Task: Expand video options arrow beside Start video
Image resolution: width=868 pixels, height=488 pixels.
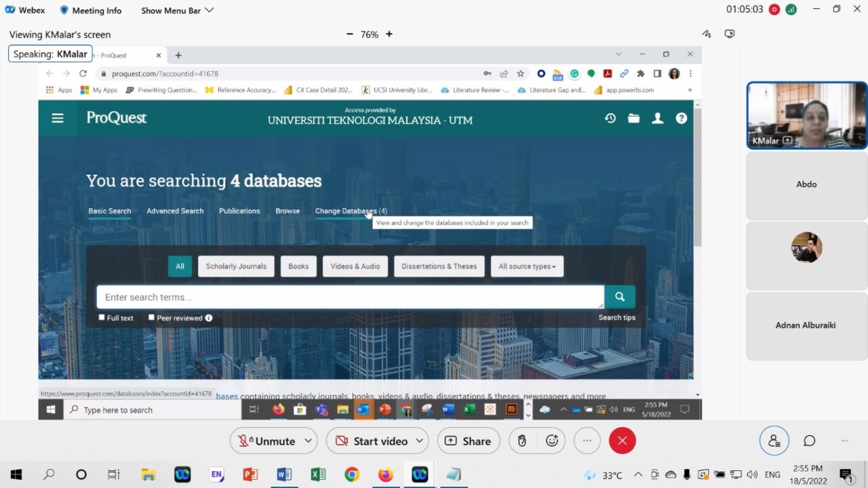Action: [419, 441]
